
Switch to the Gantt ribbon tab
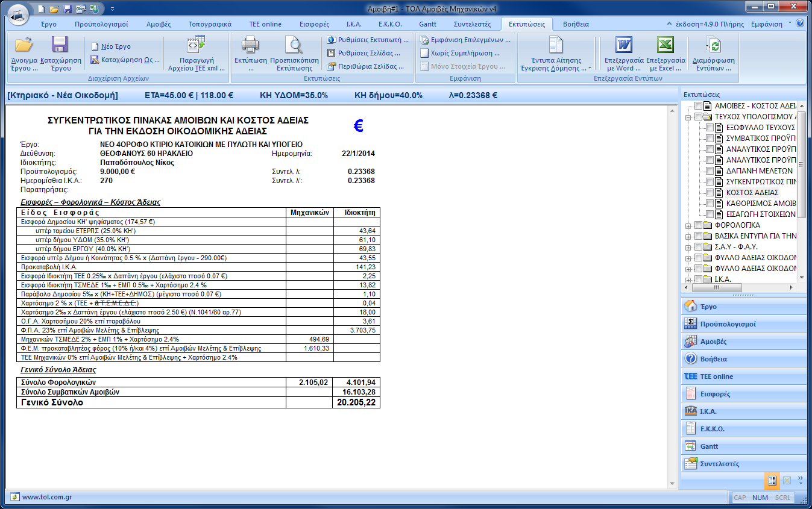tap(427, 24)
